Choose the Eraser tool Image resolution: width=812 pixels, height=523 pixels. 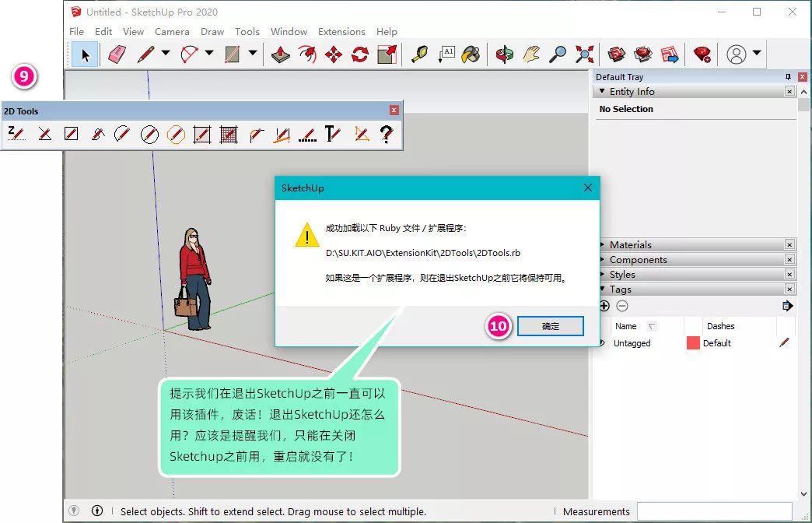point(117,54)
